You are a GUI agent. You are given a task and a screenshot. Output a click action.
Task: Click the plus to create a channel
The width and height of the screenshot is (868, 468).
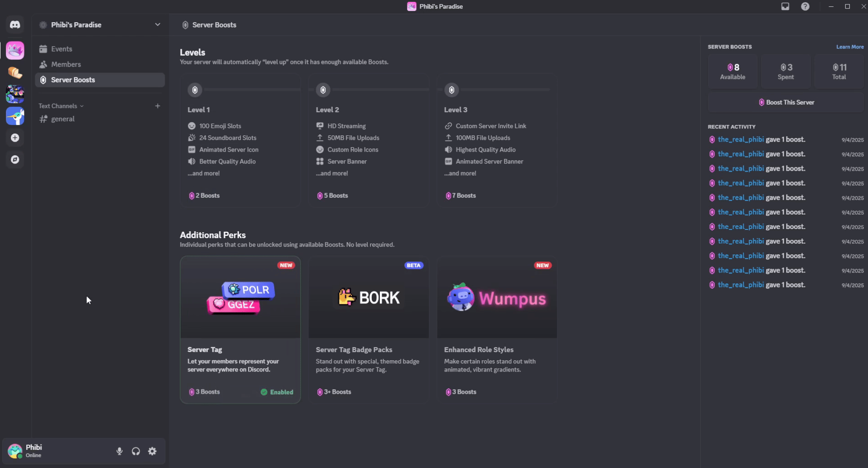pyautogui.click(x=158, y=105)
